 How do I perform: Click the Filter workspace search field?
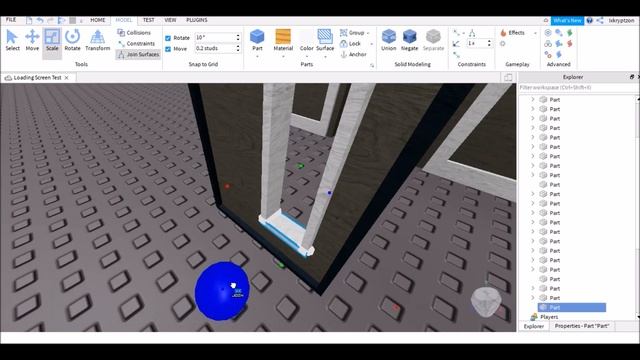(578, 88)
